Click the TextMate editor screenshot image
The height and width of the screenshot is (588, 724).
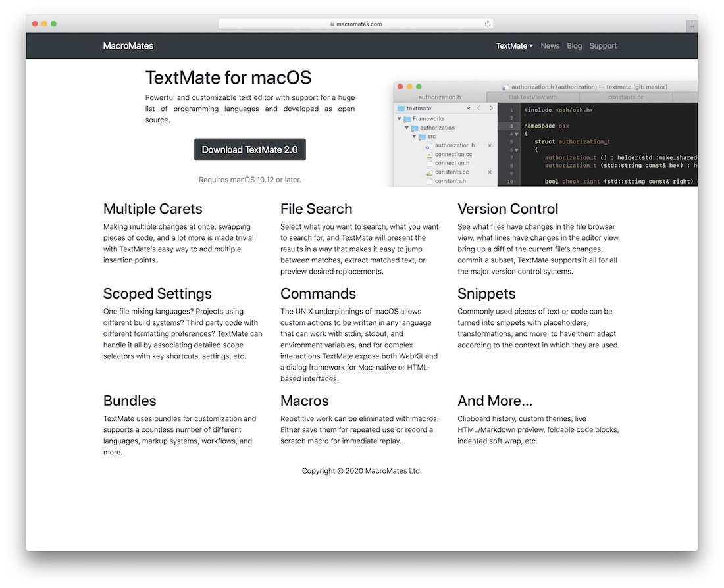click(546, 134)
